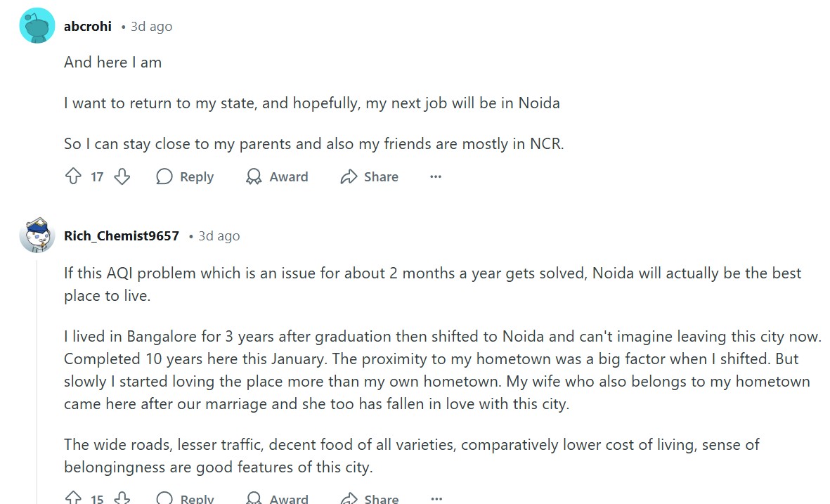Image resolution: width=830 pixels, height=504 pixels.
Task: Award Rich_Chemist9657's comment
Action: (277, 498)
